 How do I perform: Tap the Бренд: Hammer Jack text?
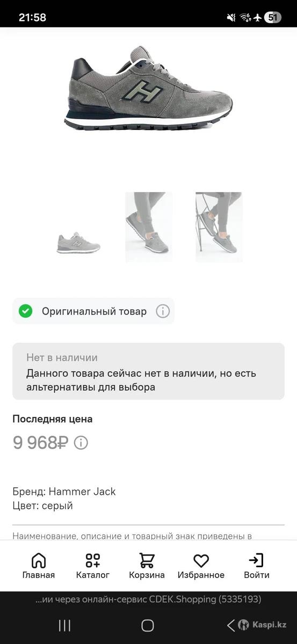tap(64, 492)
